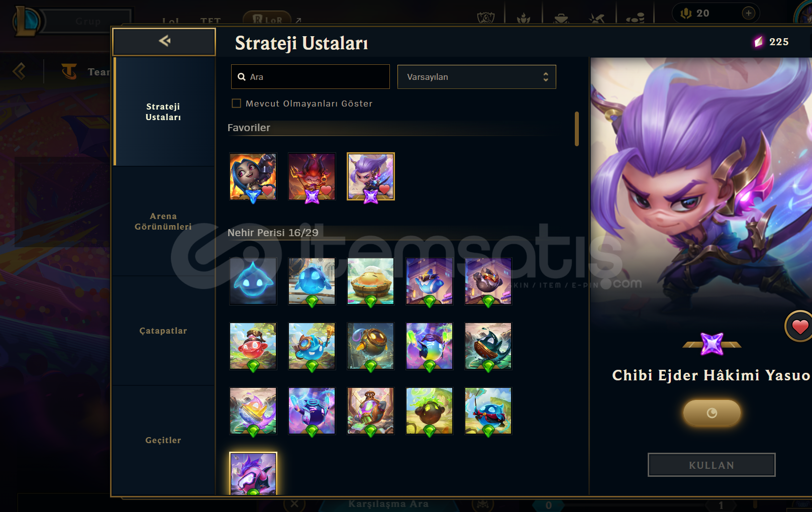Click the list scrollbar handle
The height and width of the screenshot is (512, 812).
coord(576,129)
